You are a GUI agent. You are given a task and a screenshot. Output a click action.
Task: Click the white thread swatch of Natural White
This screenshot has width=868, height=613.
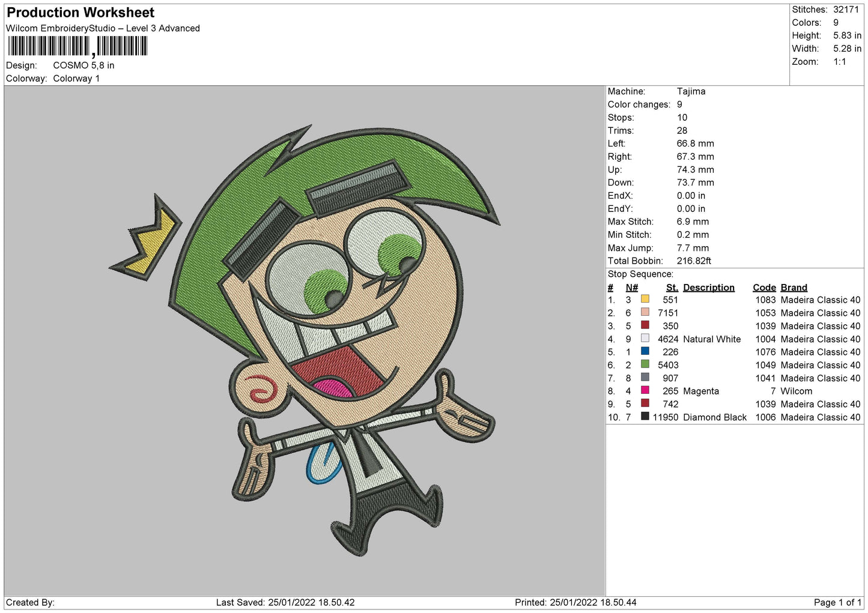click(x=645, y=338)
